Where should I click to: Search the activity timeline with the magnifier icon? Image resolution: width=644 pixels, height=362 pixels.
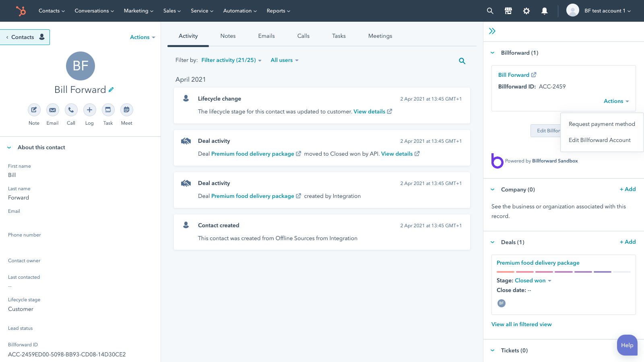[x=462, y=61]
